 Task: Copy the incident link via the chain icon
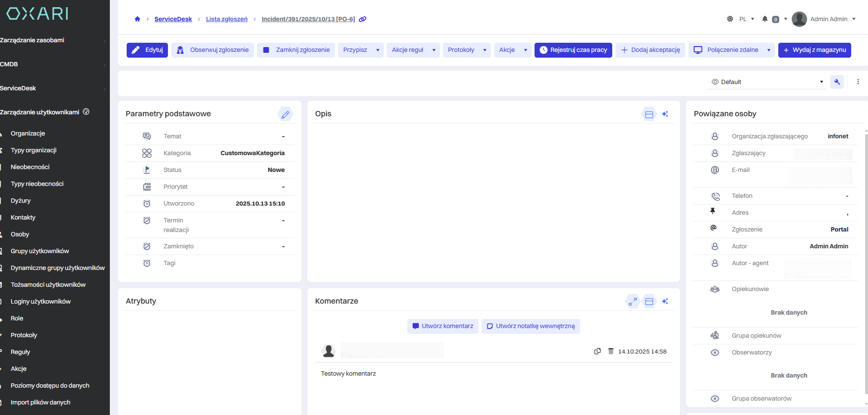coord(363,19)
